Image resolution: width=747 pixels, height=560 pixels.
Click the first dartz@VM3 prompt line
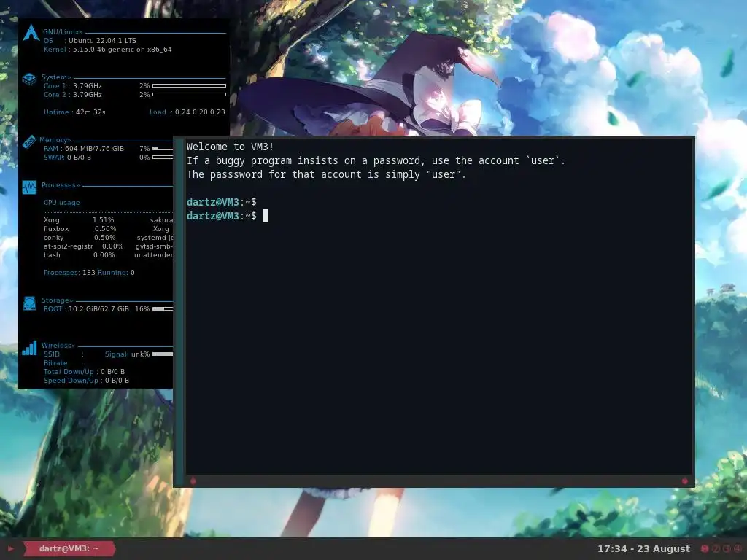[x=222, y=202]
